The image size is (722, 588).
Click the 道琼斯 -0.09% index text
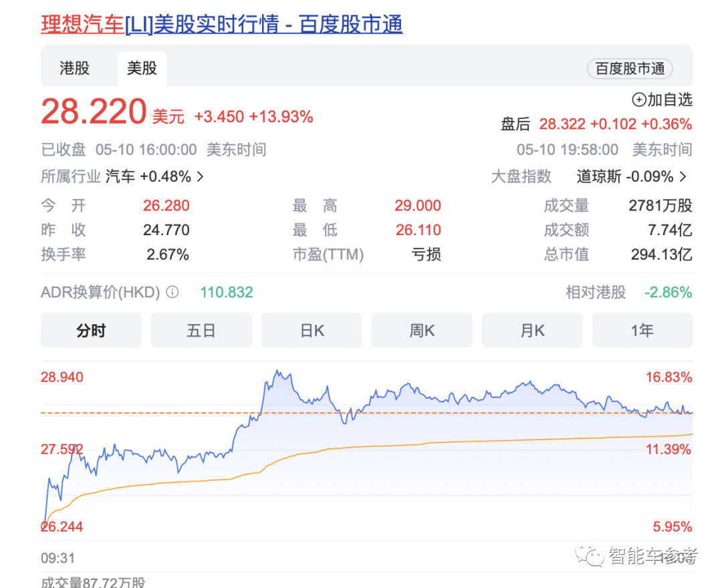point(625,176)
